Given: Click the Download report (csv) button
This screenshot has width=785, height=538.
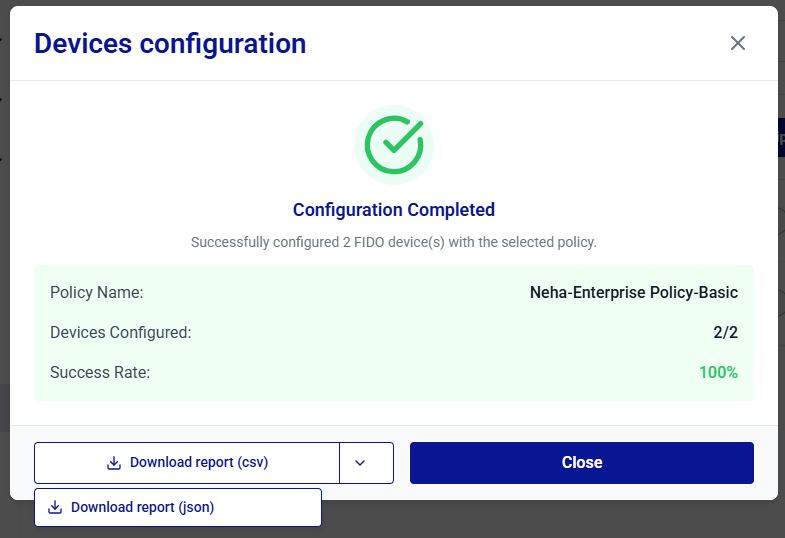Looking at the screenshot, I should click(187, 462).
